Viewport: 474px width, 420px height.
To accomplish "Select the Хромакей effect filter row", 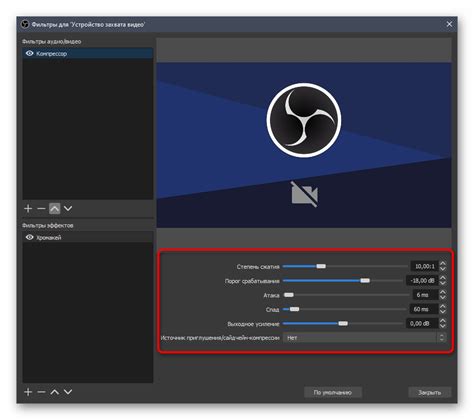I will (x=88, y=237).
